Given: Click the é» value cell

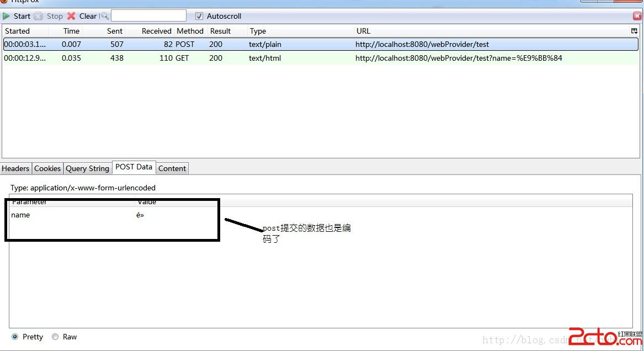Looking at the screenshot, I should (x=140, y=215).
